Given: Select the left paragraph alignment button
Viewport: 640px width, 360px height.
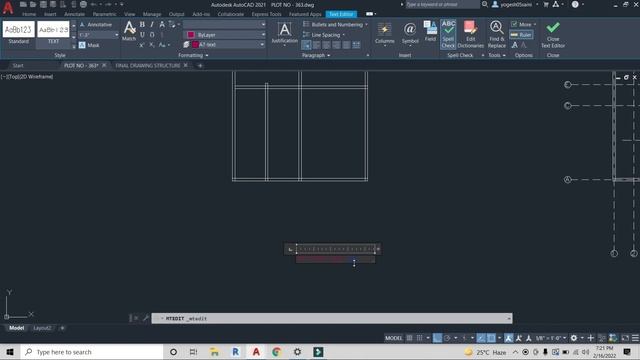Looking at the screenshot, I should tap(306, 45).
